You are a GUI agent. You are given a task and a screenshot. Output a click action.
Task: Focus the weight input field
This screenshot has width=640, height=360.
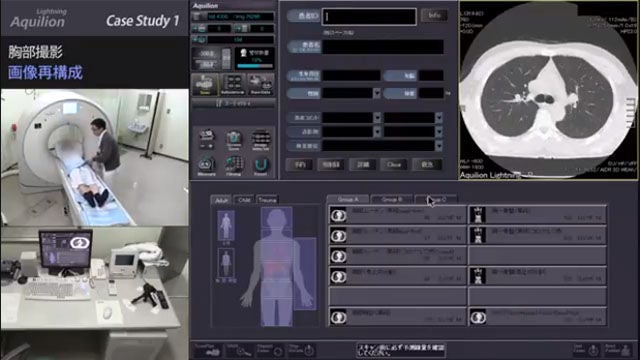431,93
